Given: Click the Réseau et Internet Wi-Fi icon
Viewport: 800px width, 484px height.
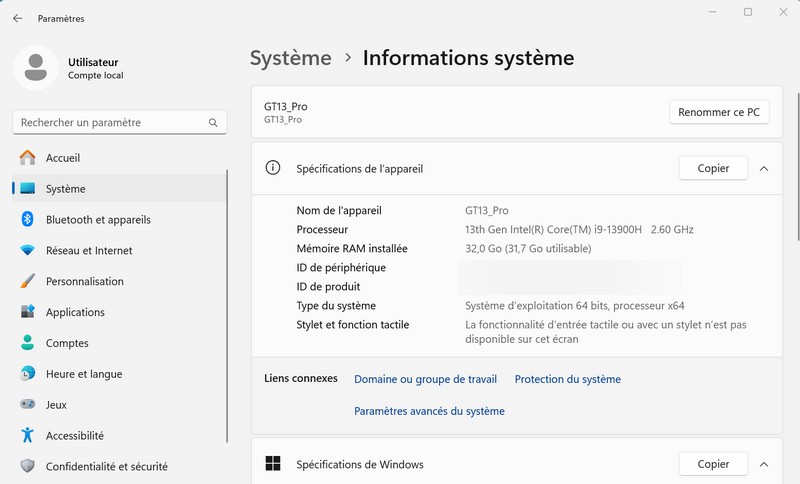Looking at the screenshot, I should click(x=27, y=251).
